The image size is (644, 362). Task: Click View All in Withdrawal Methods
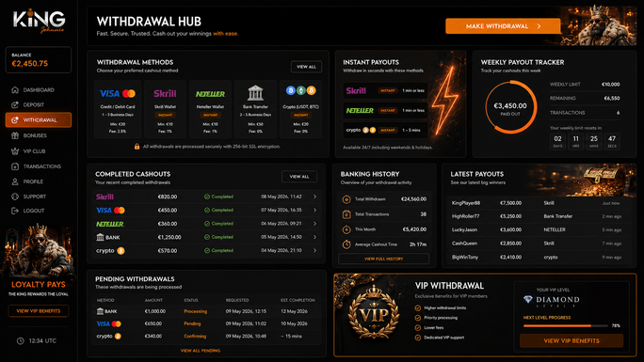[306, 67]
